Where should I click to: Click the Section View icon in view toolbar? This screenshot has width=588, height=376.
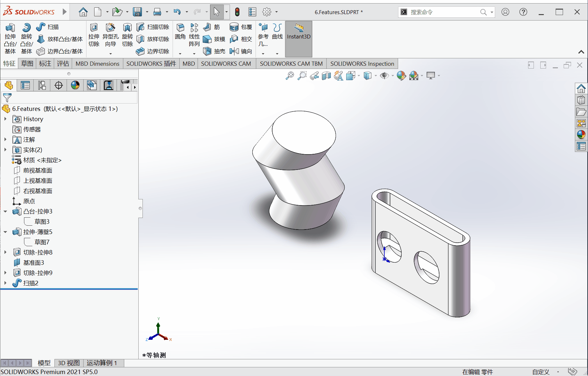tap(326, 76)
